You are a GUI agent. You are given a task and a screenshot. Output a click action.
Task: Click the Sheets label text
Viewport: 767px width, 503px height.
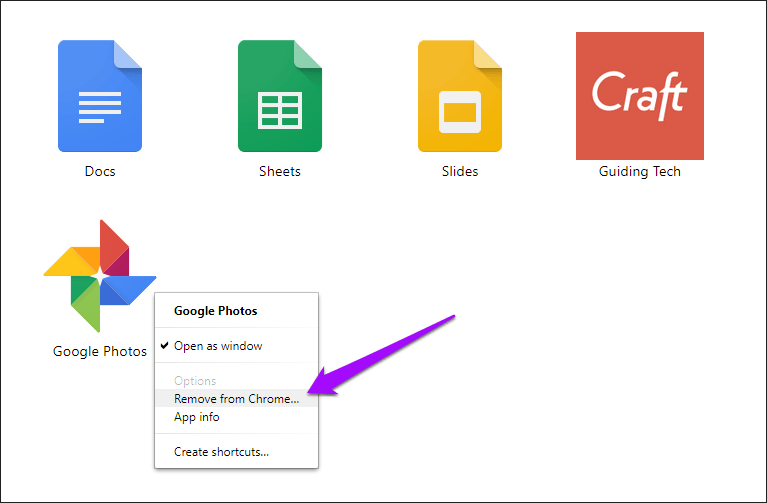click(280, 171)
